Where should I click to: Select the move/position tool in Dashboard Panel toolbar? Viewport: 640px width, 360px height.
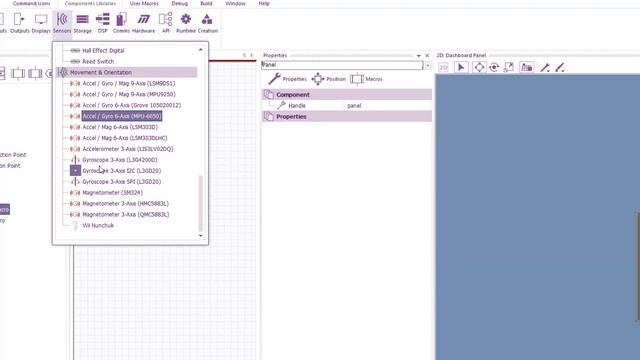(479, 67)
